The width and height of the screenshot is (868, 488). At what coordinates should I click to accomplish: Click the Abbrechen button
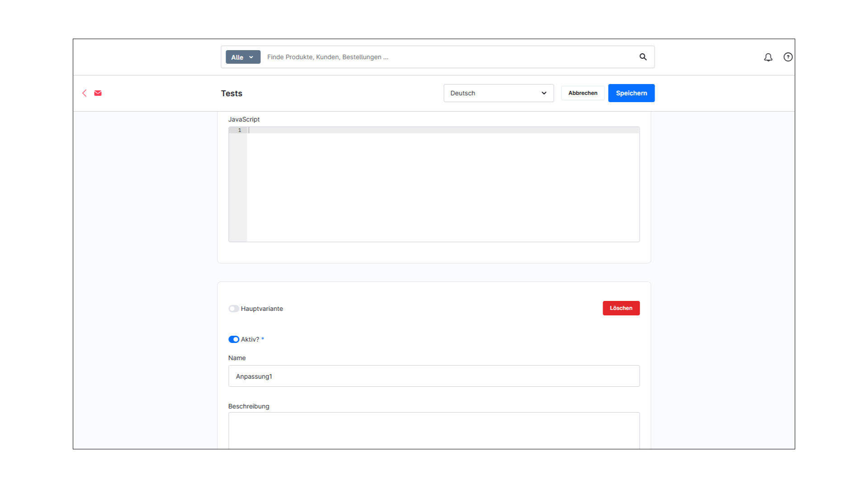point(582,93)
